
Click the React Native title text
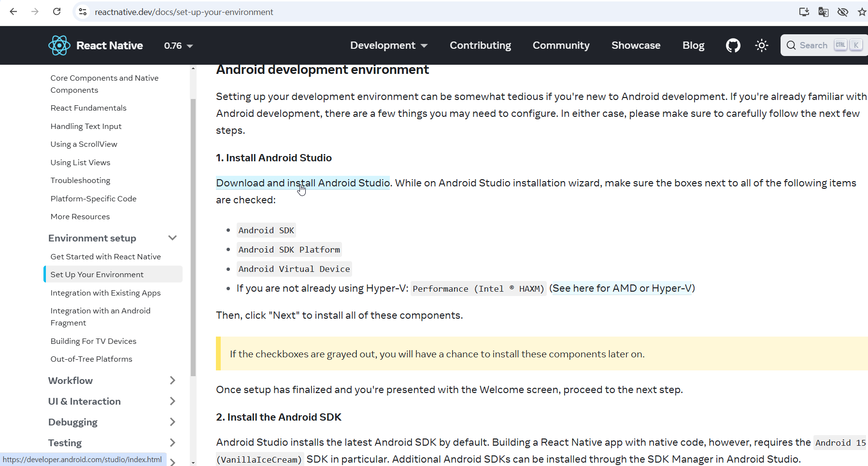pyautogui.click(x=110, y=45)
